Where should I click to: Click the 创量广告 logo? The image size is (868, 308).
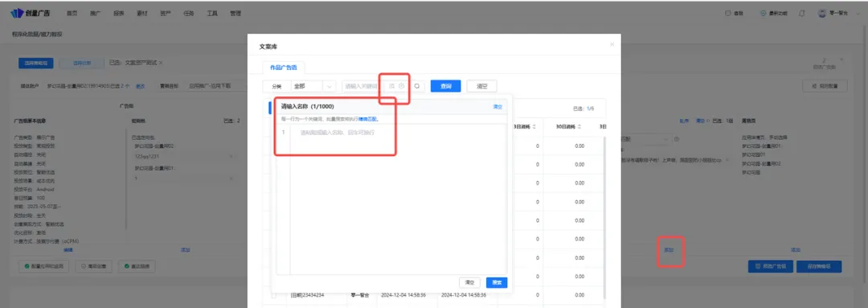point(31,13)
